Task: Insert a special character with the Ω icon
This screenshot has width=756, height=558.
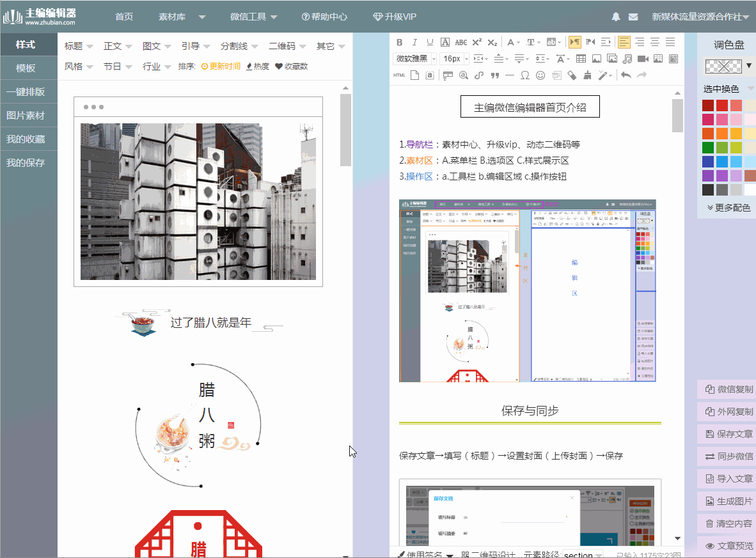Action: (x=524, y=75)
